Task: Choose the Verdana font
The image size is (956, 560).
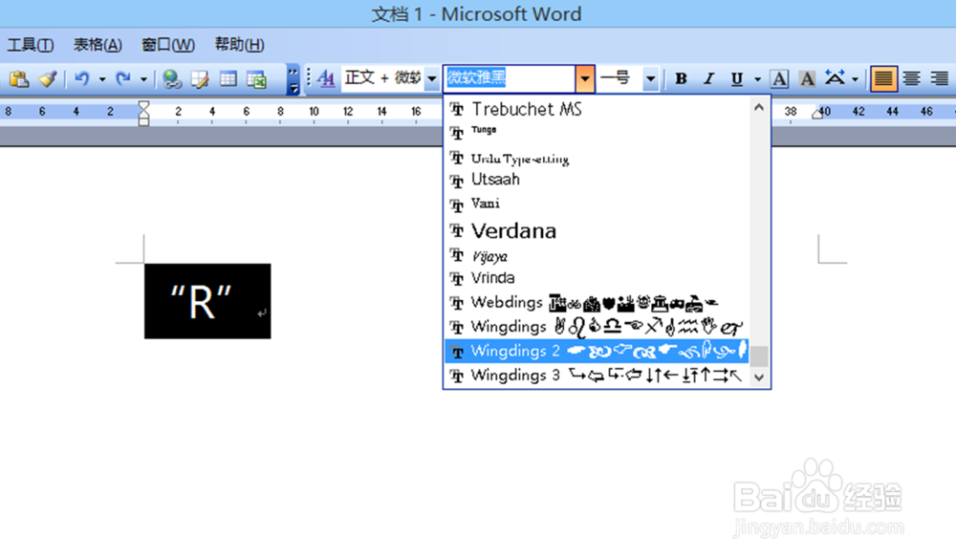Action: pos(597,230)
